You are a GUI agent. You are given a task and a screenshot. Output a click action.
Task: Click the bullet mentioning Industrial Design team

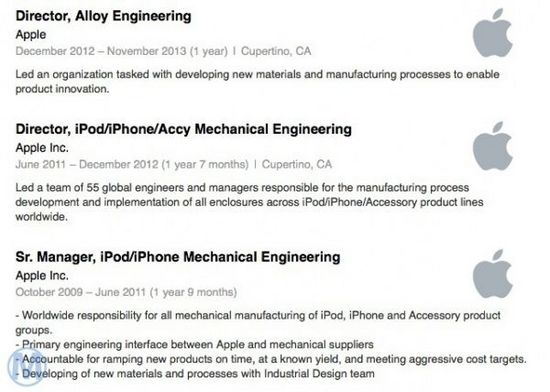coord(195,374)
